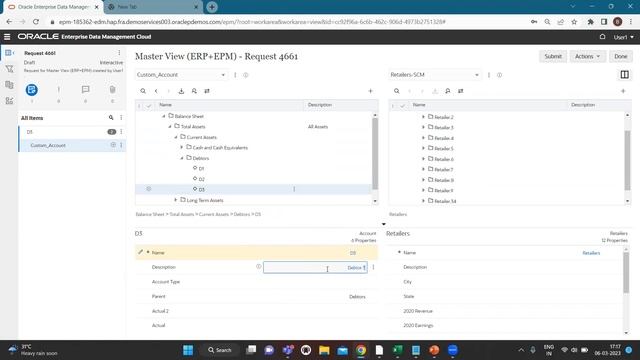Search within All Items list

(x=111, y=118)
